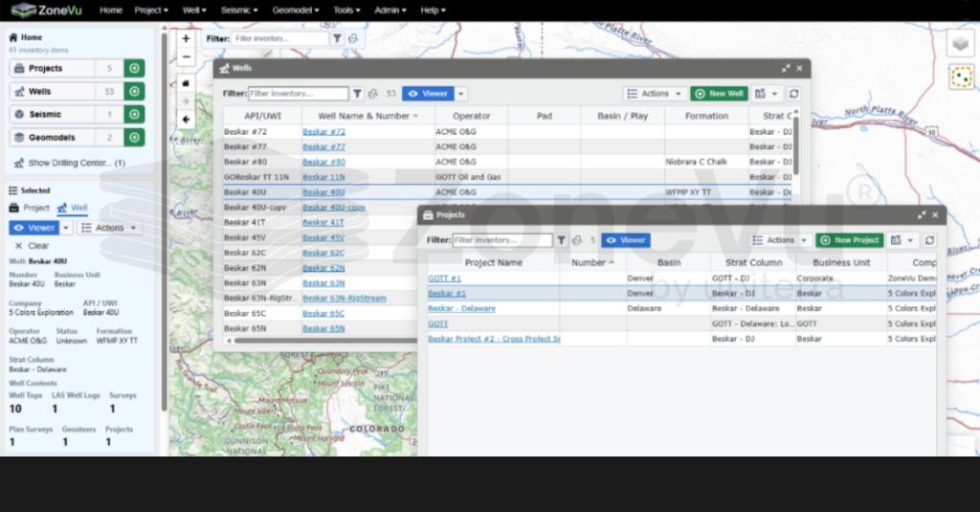Viewport: 980px width, 512px height.
Task: Open Actions dropdown in Selected panel
Action: pos(109,228)
